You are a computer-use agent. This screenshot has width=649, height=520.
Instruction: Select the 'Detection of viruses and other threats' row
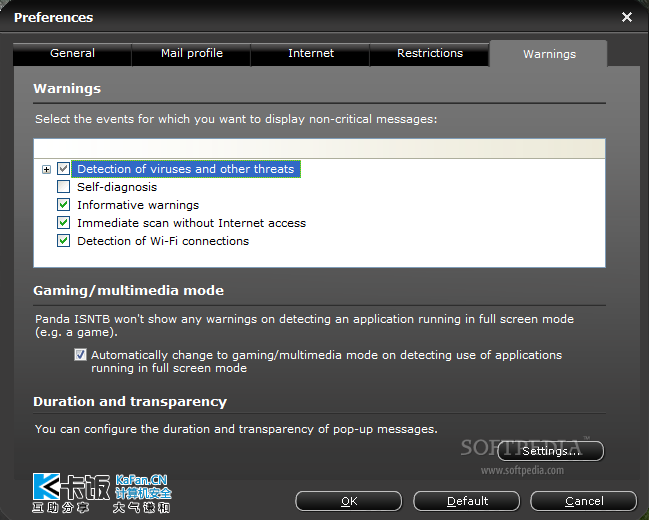pos(186,169)
